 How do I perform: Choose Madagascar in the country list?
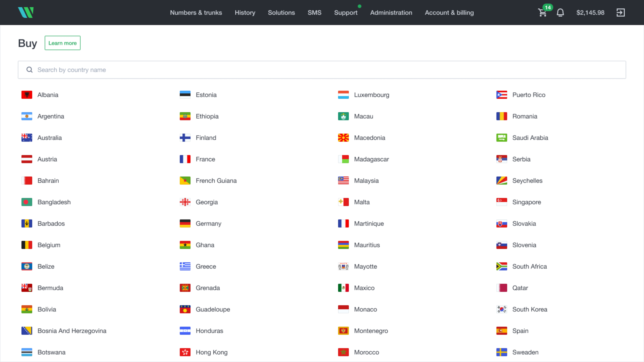click(371, 159)
